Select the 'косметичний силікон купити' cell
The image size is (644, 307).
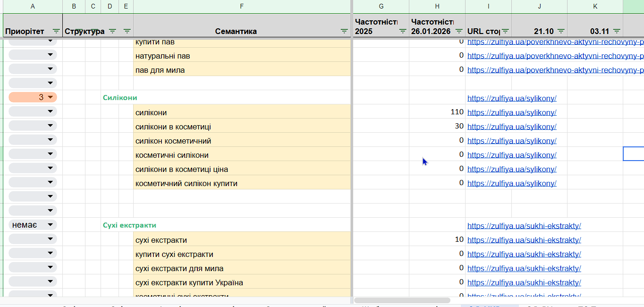[x=242, y=183]
